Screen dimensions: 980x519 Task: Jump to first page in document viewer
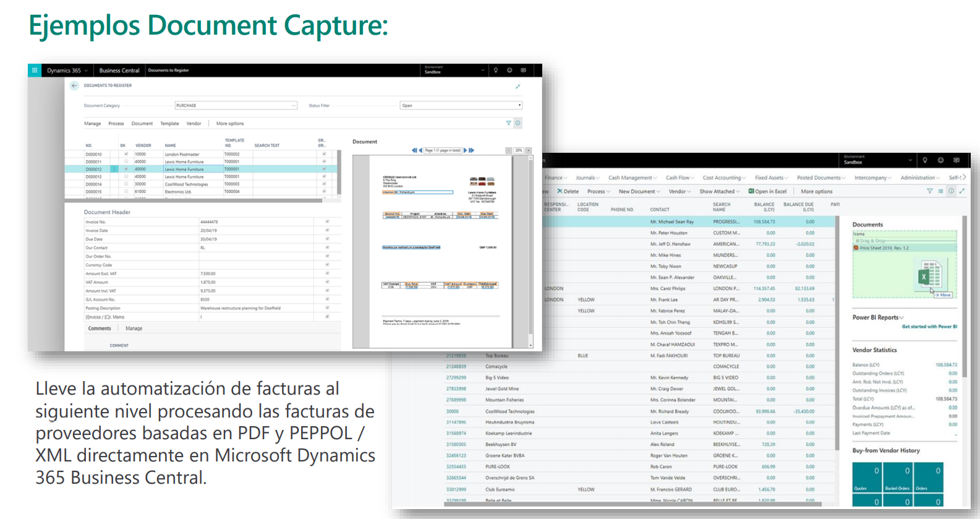tap(414, 150)
